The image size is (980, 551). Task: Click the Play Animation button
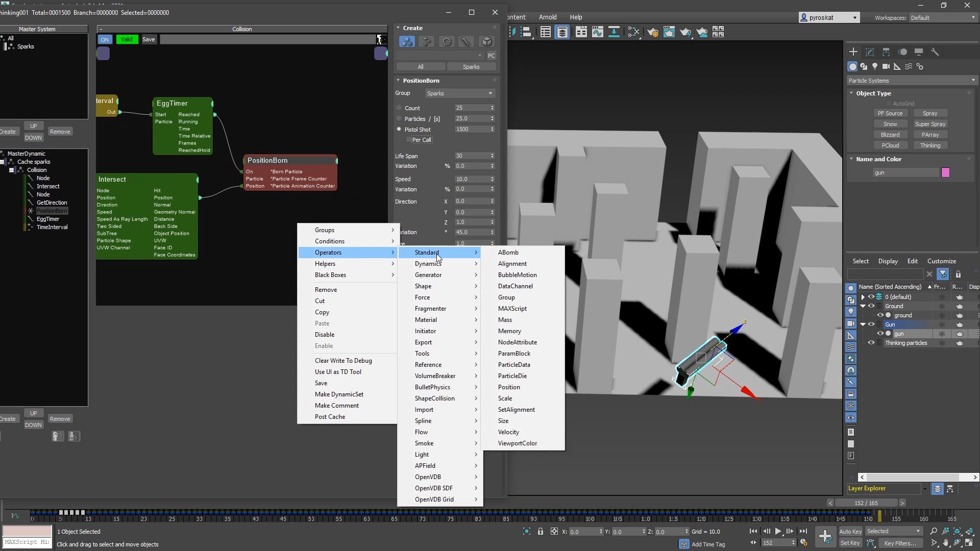pos(778,531)
